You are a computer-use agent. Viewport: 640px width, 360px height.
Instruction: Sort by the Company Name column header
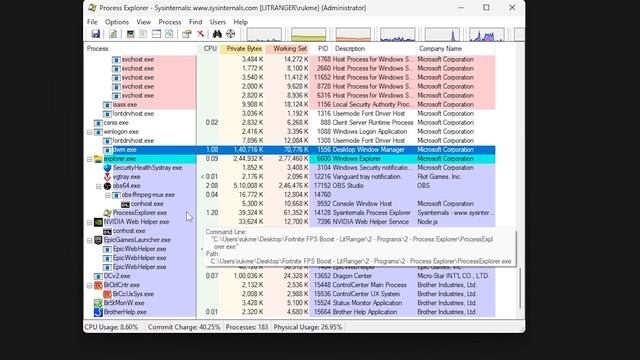[x=456, y=49]
